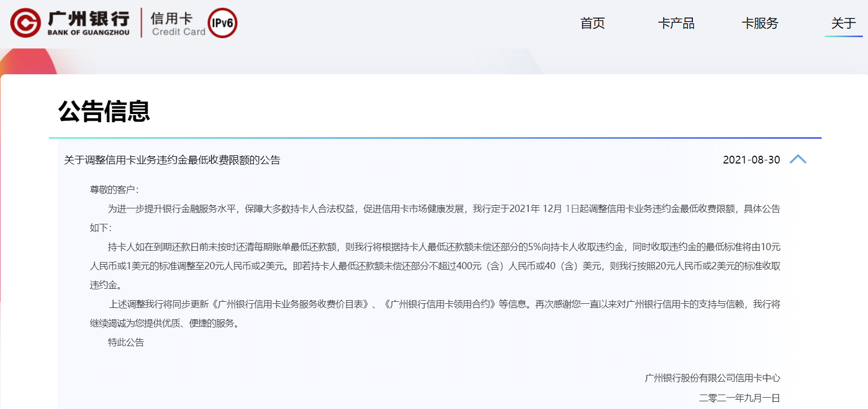Open the 首页 menu item
This screenshot has height=409, width=868.
pos(592,23)
